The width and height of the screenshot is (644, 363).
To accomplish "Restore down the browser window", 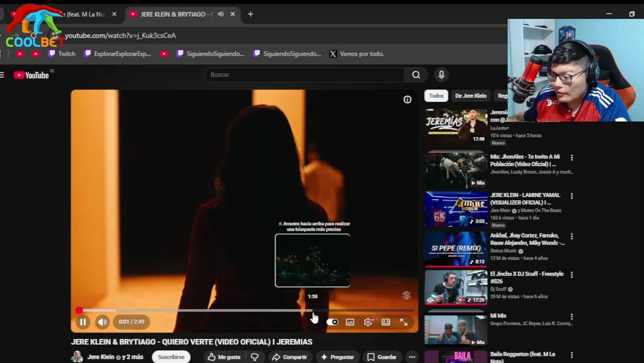I will pos(632,14).
